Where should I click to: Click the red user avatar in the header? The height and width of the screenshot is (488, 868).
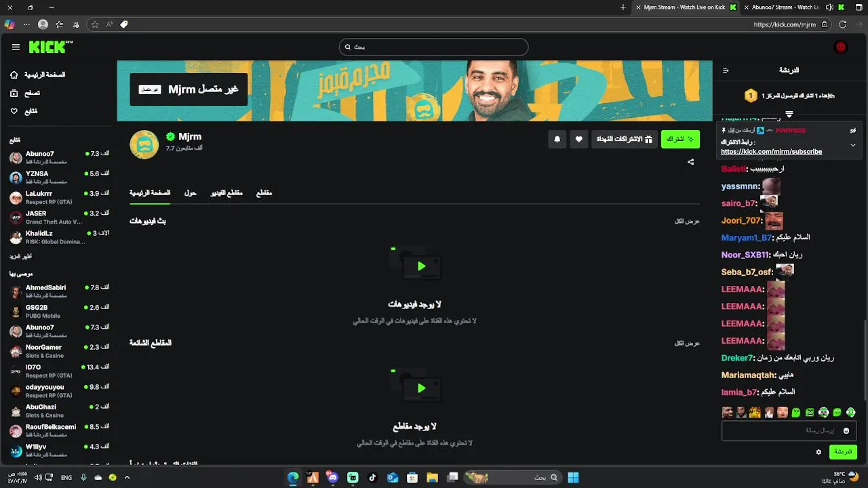pyautogui.click(x=841, y=47)
